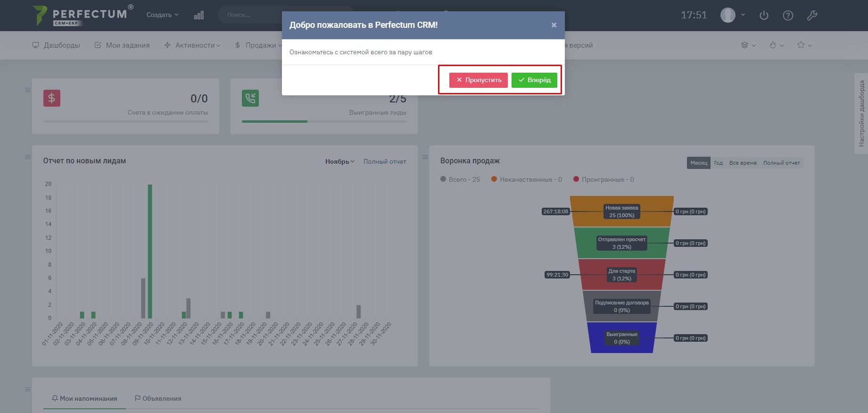Viewport: 868px width, 413px height.
Task: Switch to the 'Объявления' tab
Action: click(158, 398)
